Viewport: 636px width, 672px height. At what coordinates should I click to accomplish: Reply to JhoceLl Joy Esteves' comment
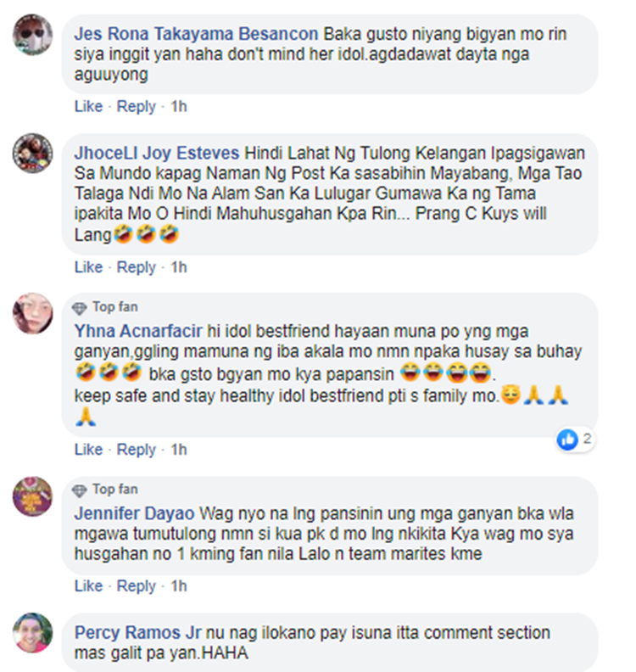coord(137,267)
